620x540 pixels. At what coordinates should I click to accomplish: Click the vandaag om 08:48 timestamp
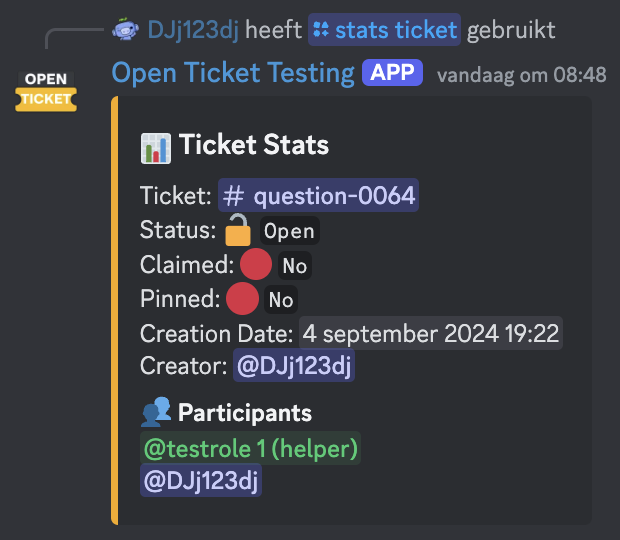(522, 75)
